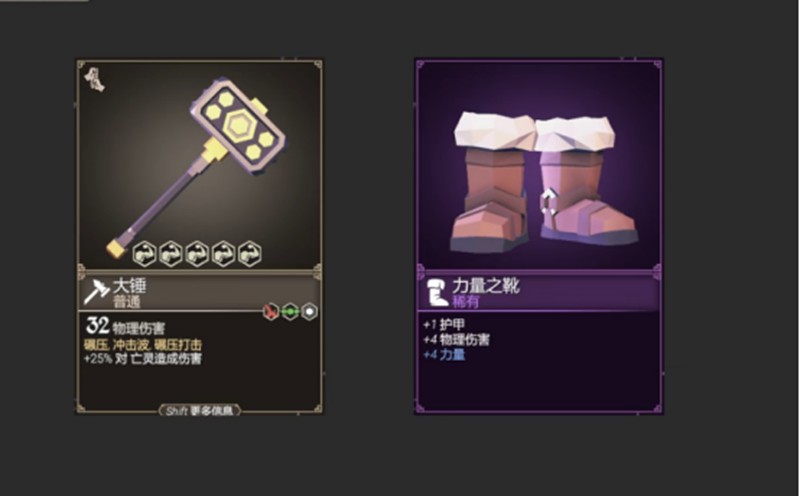Click the 力量之靴 item name
800x496 pixels.
pyautogui.click(x=485, y=286)
